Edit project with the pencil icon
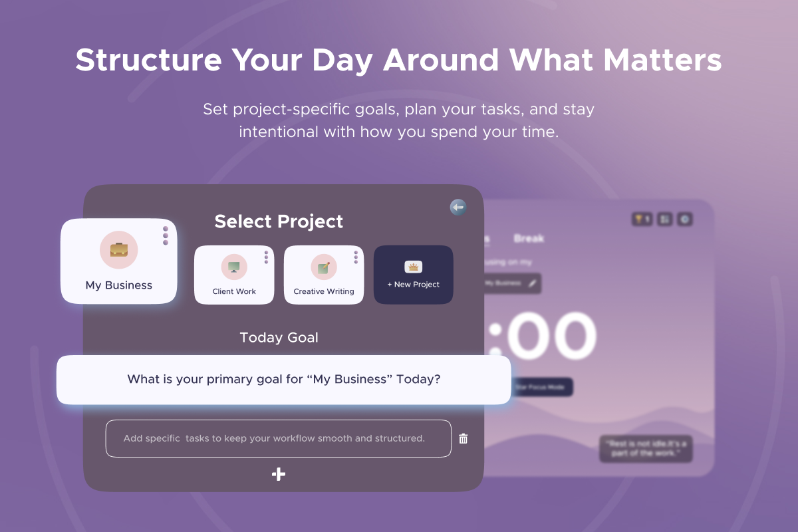Screen dimensions: 798x532 pos(531,283)
